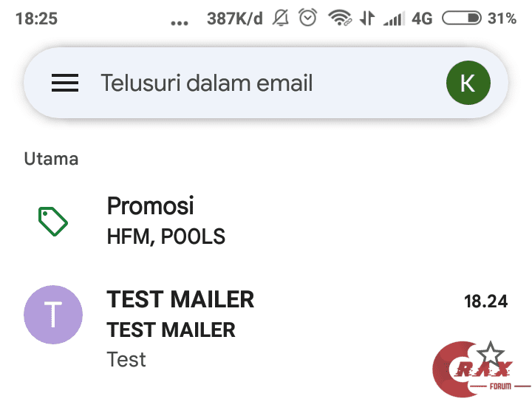This screenshot has height=399, width=532.
Task: Tap the alarm clock status icon
Action: (x=308, y=18)
